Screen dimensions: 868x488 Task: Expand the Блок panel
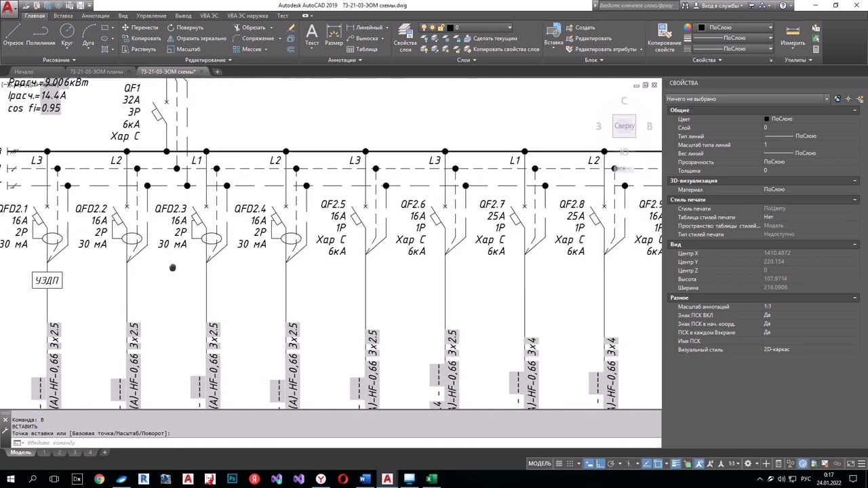pyautogui.click(x=593, y=60)
